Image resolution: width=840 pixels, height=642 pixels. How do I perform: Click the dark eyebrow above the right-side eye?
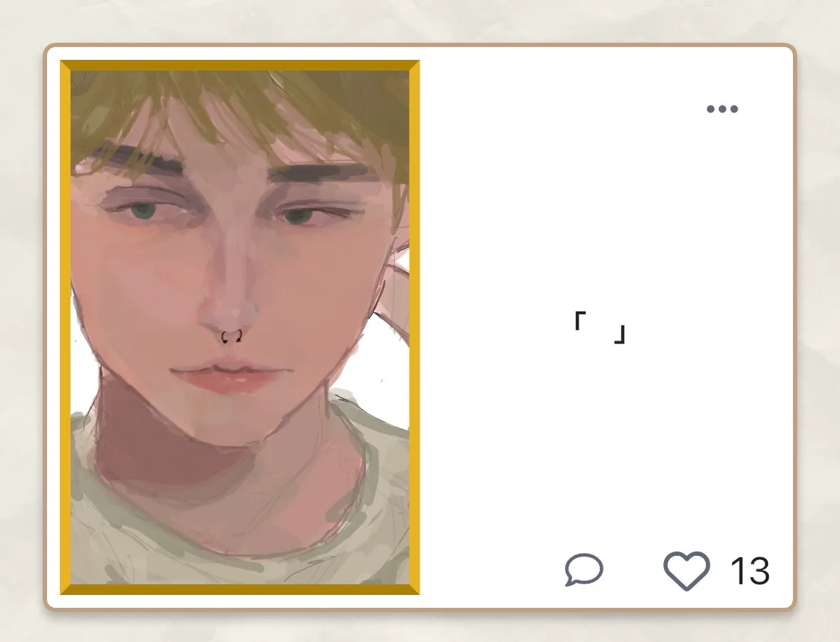tap(319, 173)
